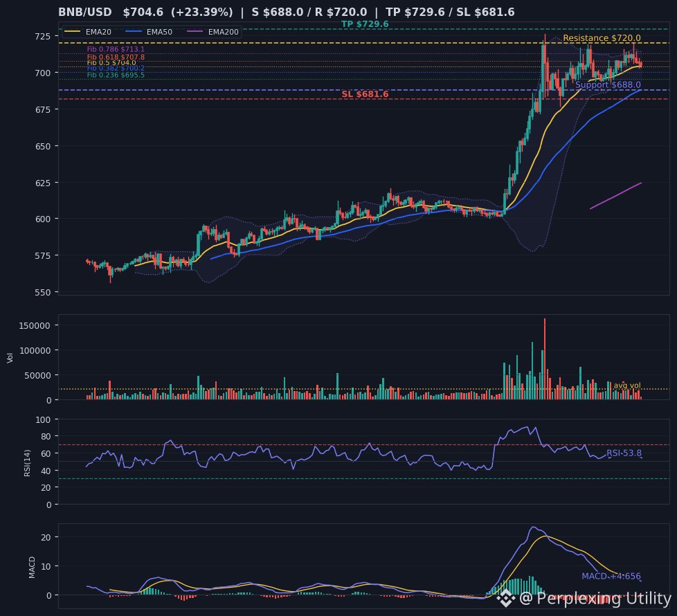Click the 100000 volume axis tick
The image size is (677, 616).
pos(35,350)
